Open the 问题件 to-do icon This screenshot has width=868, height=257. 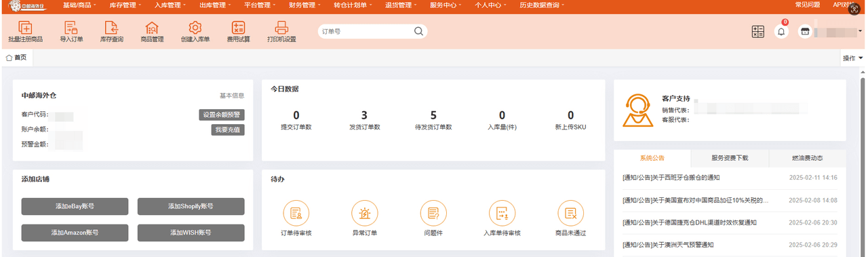[433, 214]
